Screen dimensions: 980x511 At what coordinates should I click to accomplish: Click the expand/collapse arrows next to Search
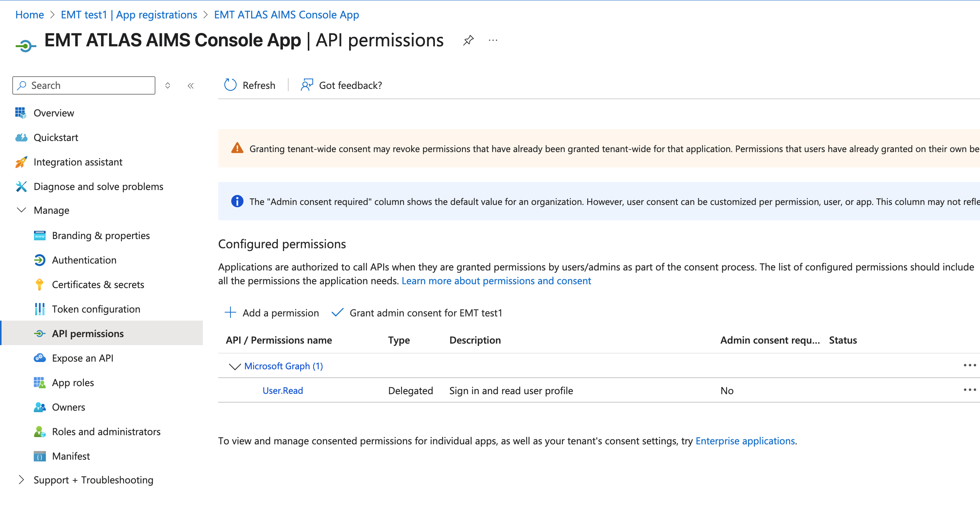click(x=168, y=85)
